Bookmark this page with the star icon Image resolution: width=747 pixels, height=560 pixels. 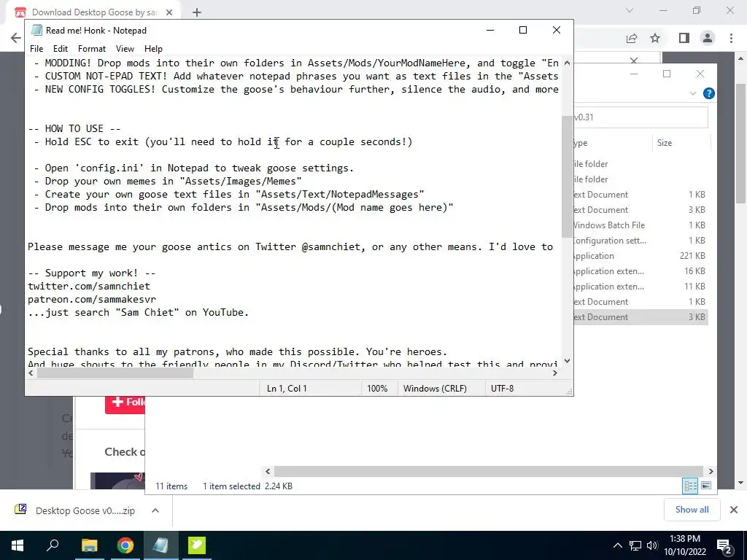(x=655, y=38)
